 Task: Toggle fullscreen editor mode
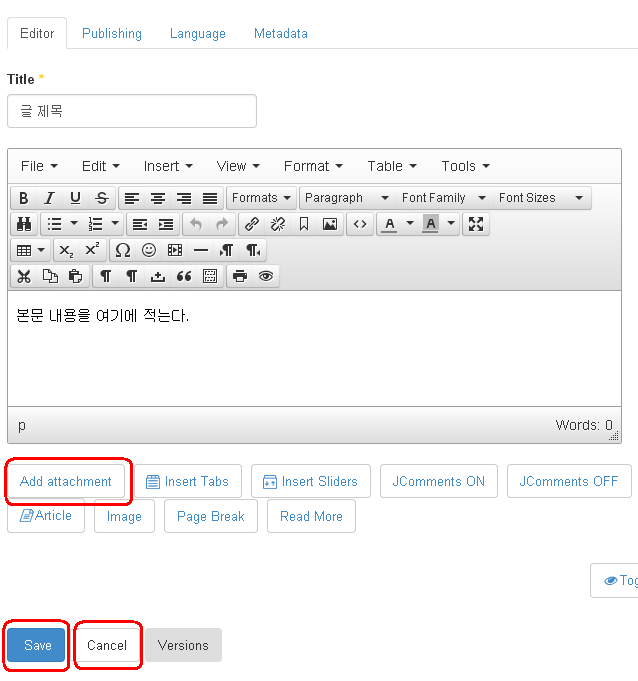point(476,224)
